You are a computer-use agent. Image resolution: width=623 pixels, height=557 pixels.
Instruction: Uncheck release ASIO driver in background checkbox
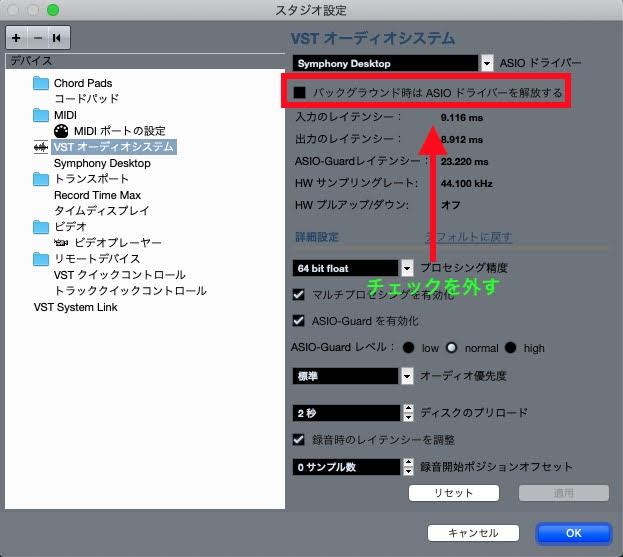click(x=299, y=93)
